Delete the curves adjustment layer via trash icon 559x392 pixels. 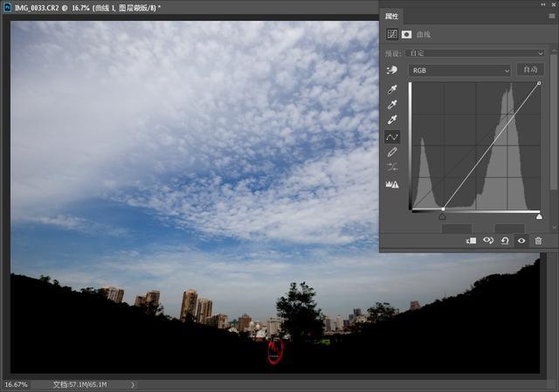coord(538,240)
